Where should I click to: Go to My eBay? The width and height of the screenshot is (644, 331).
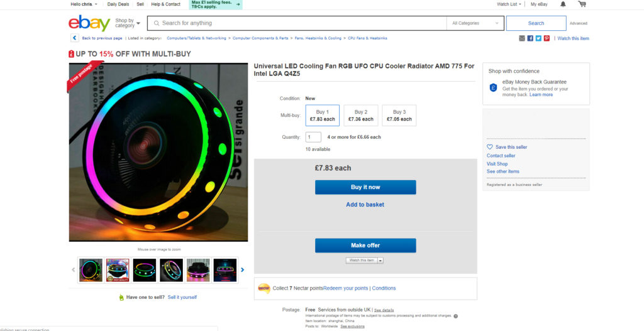click(x=539, y=4)
